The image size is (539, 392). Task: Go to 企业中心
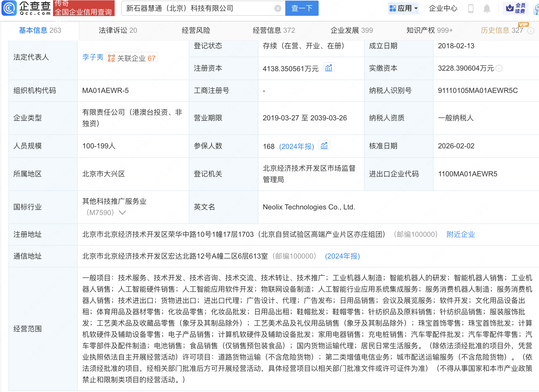[443, 8]
